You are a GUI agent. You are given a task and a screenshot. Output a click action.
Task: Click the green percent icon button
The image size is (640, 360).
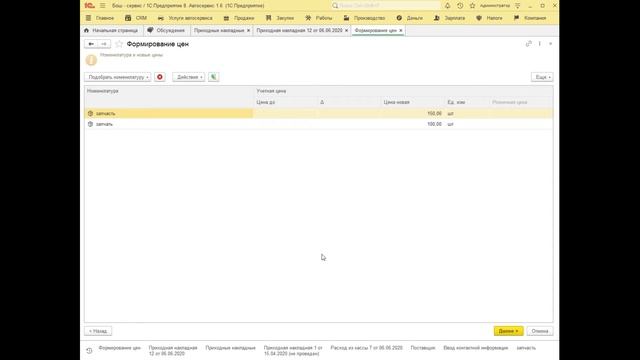point(213,77)
